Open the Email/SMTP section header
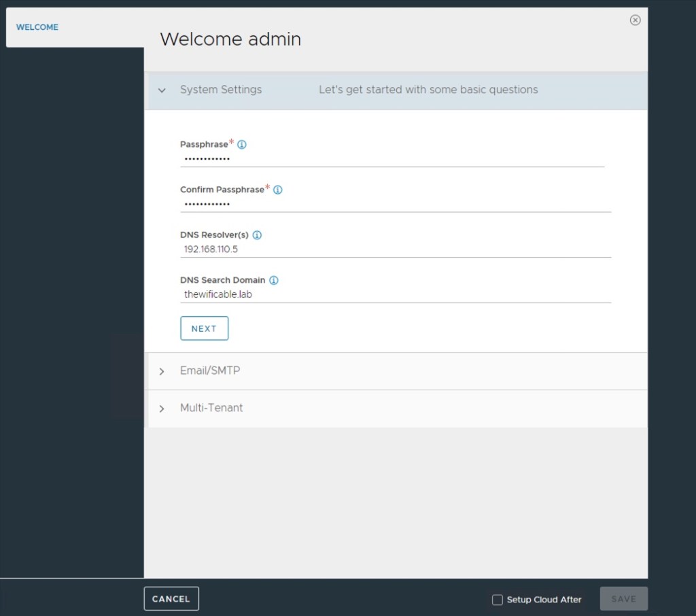Viewport: 696px width, 616px height. [210, 371]
